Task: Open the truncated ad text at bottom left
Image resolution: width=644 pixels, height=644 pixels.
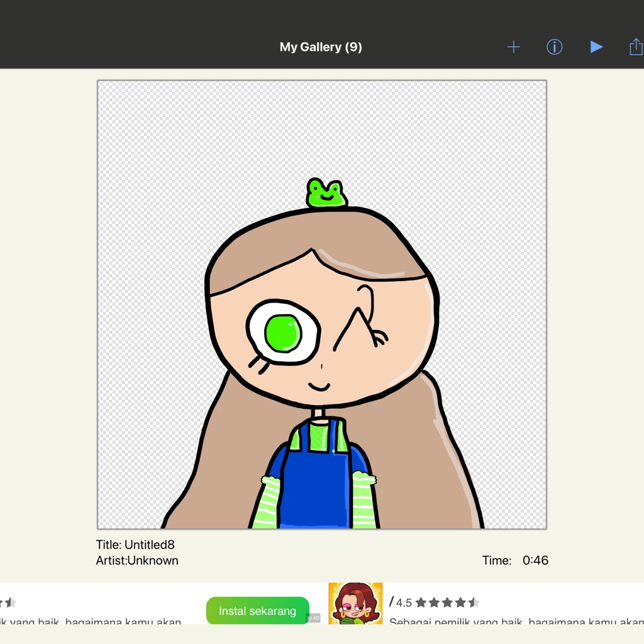Action: click(91, 621)
